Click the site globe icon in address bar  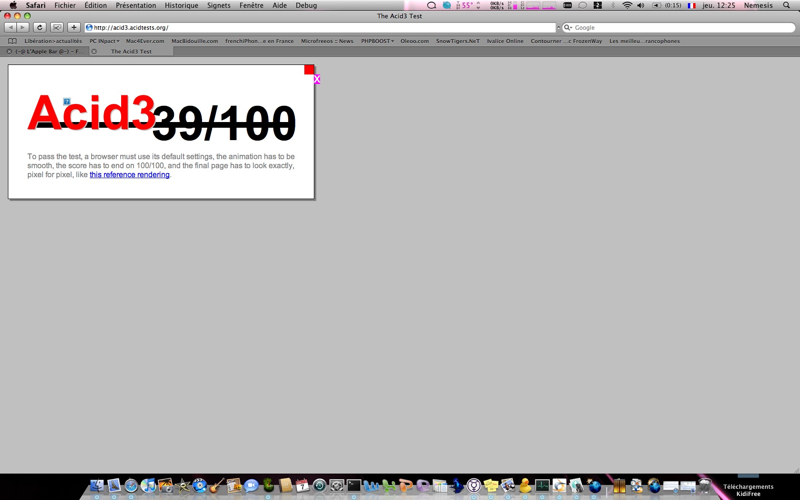click(x=89, y=28)
